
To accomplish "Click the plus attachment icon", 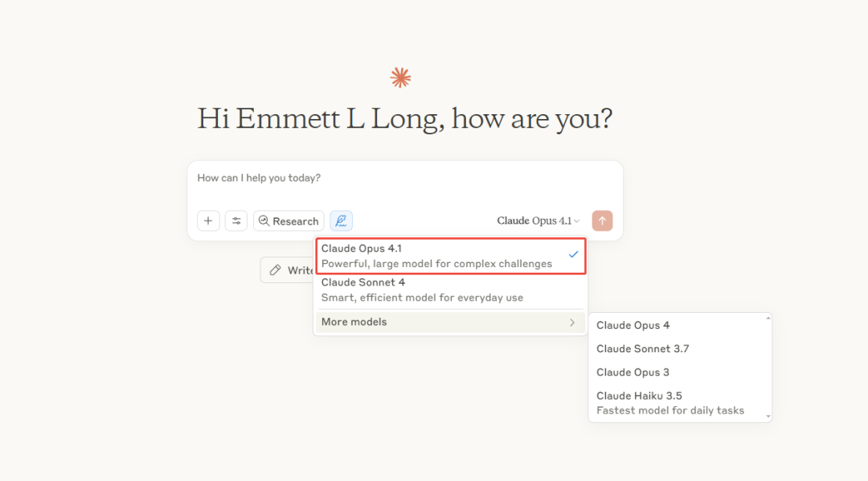I will click(208, 220).
